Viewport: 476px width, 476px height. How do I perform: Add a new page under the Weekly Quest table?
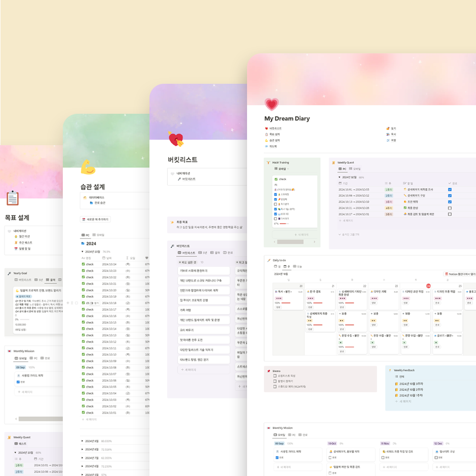[346, 220]
